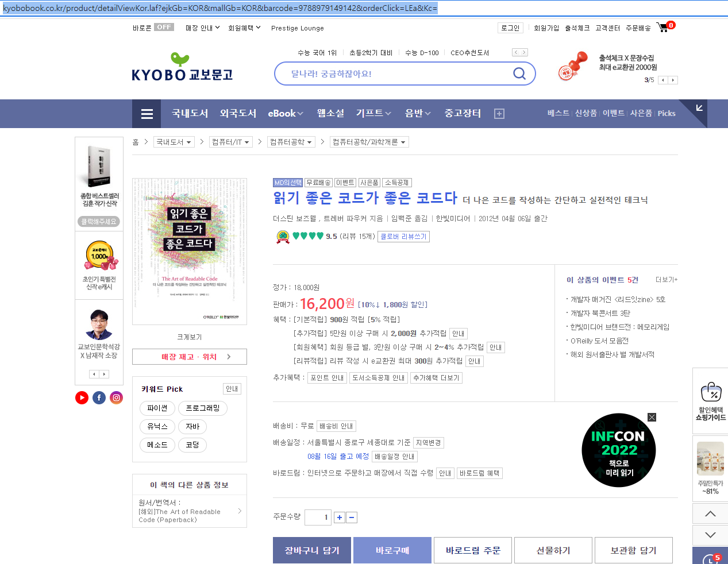Screen dimensions: 728x564
Task: Expand the 기프트 menu
Action: pyautogui.click(x=373, y=114)
